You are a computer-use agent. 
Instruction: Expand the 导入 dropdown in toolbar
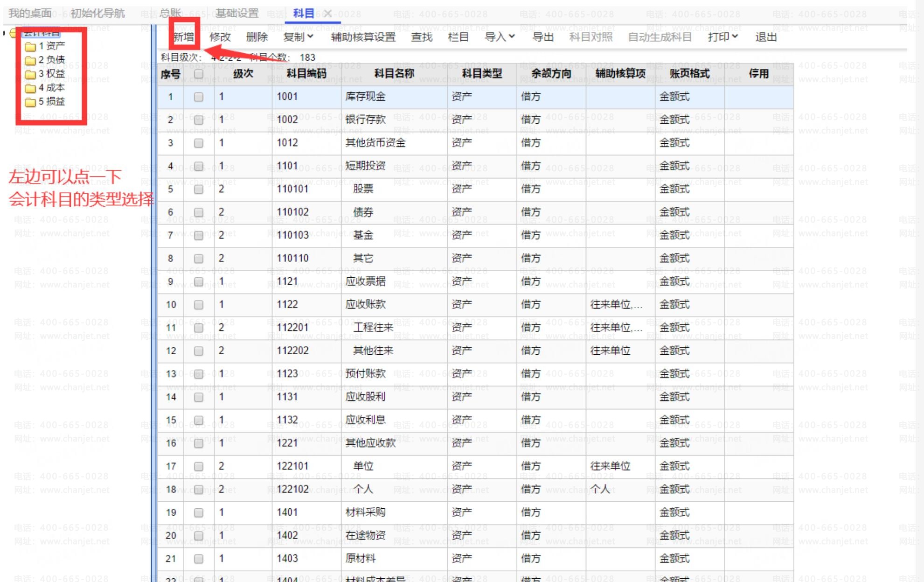coord(500,37)
